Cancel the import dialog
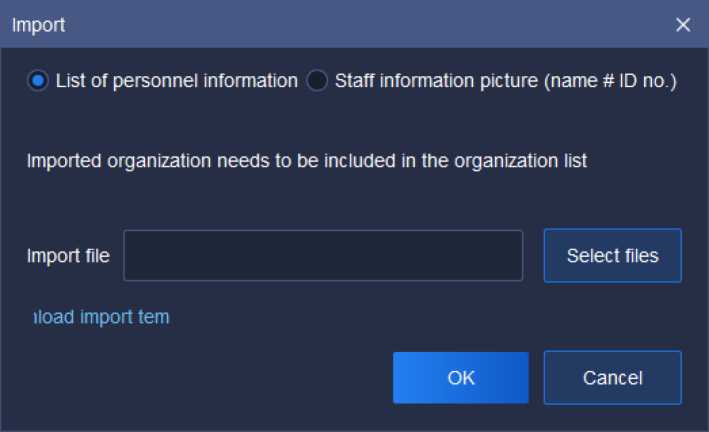Viewport: 709px width, 432px height. click(x=612, y=377)
